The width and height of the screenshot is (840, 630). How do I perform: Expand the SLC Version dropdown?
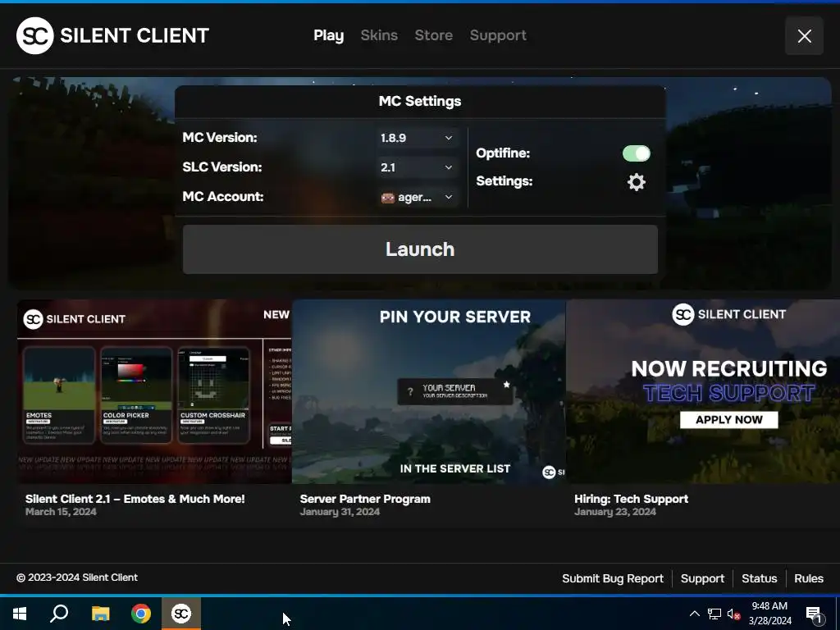point(416,167)
